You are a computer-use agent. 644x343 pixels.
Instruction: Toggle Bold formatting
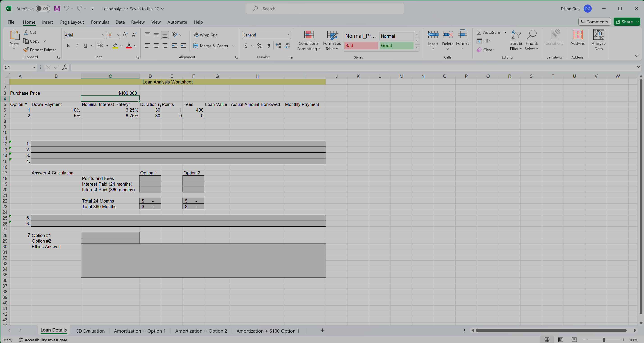click(x=68, y=45)
